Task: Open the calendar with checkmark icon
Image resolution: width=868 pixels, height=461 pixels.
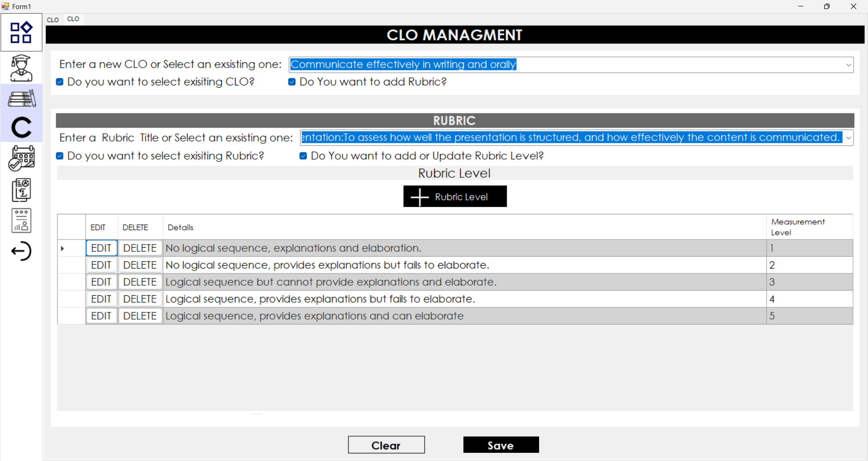Action: 21,158
